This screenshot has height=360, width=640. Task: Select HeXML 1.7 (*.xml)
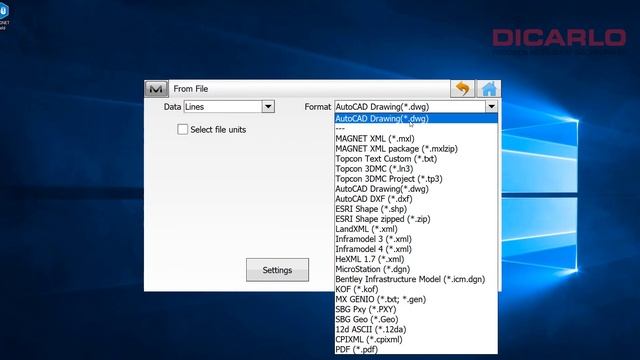tap(416, 259)
